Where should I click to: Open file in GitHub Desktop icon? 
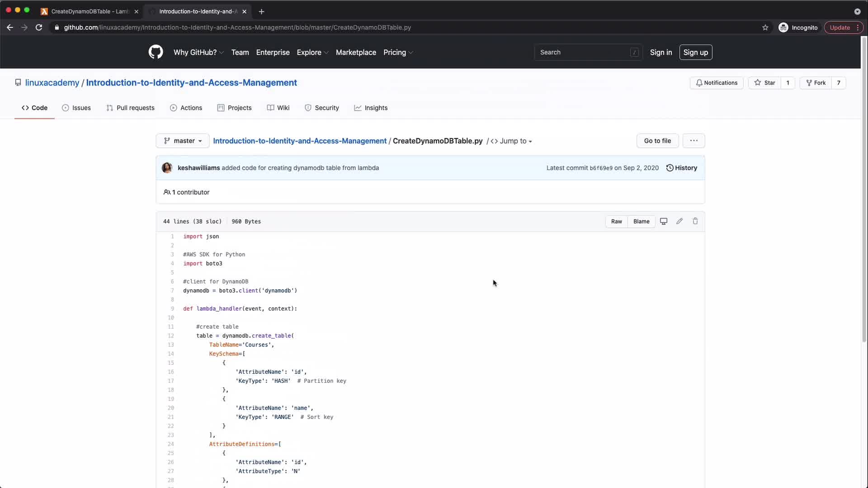tap(663, 221)
